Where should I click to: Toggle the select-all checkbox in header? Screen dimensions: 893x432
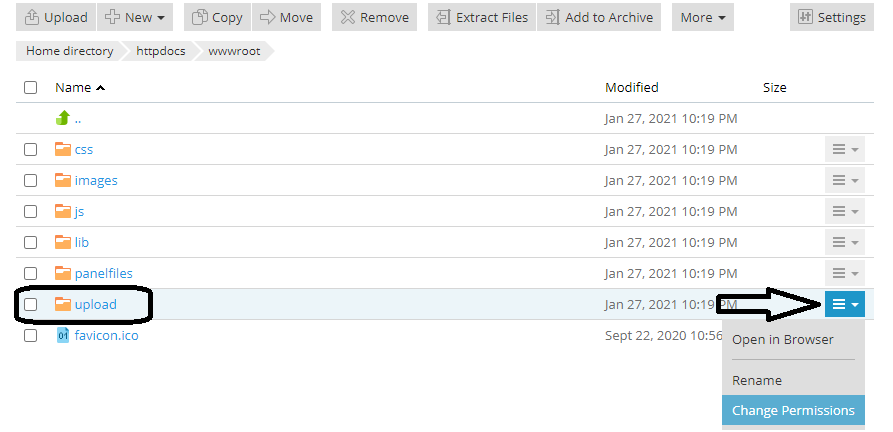pos(30,88)
